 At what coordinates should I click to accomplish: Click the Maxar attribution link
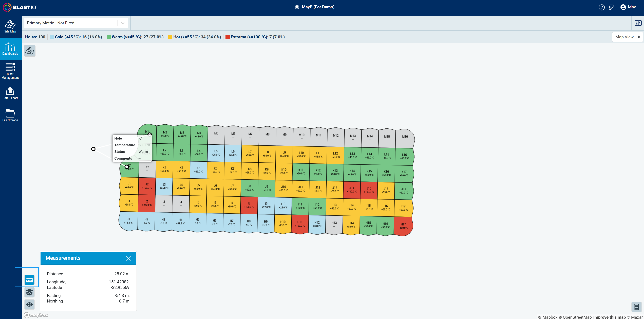[x=635, y=317]
